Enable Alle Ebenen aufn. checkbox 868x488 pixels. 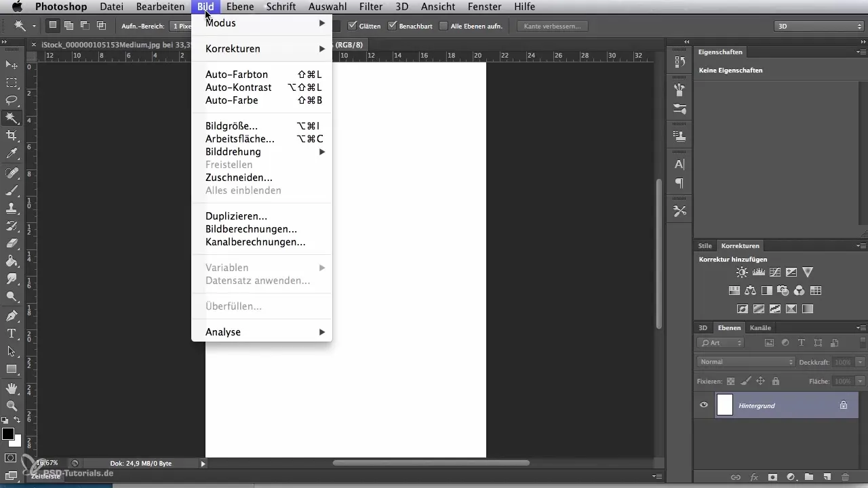443,26
